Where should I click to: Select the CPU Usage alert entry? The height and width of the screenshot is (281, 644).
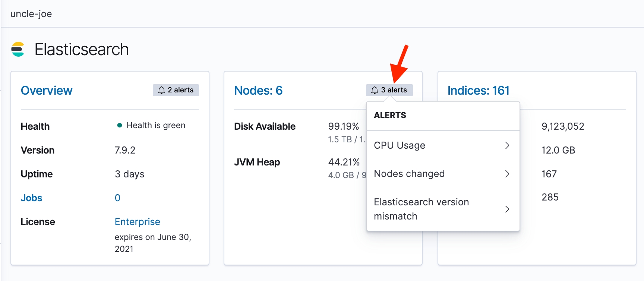[x=400, y=145]
